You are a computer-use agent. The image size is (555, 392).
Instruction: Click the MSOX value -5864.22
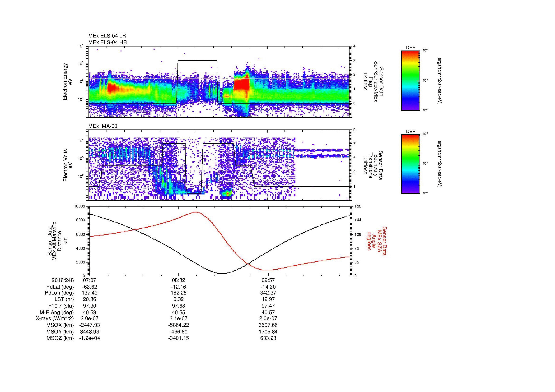(x=179, y=325)
